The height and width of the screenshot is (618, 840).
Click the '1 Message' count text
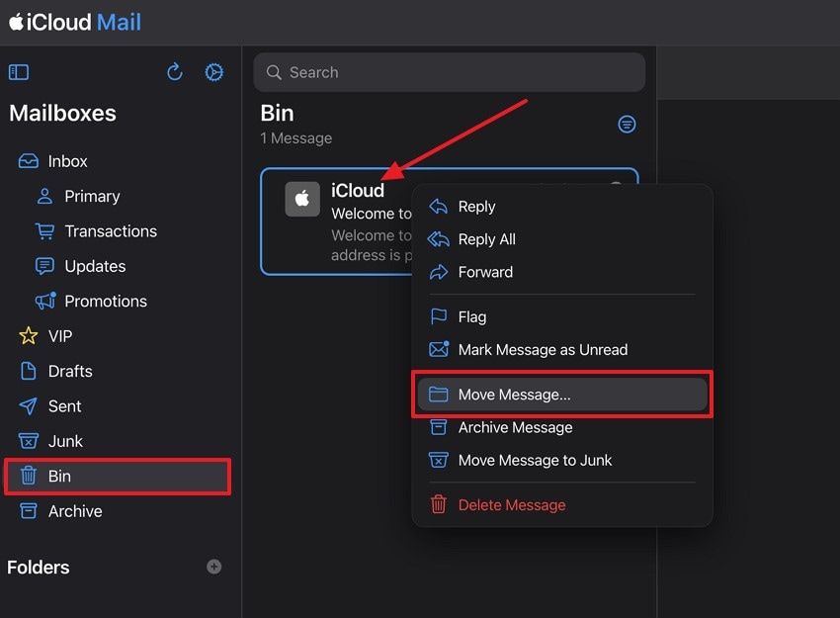pos(295,138)
